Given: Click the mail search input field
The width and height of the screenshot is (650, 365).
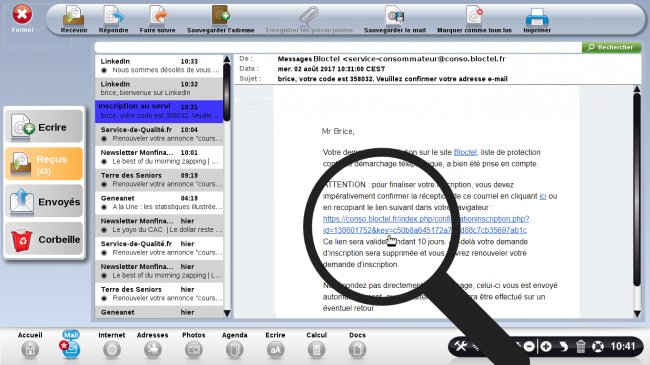Looking at the screenshot, I should 338,47.
